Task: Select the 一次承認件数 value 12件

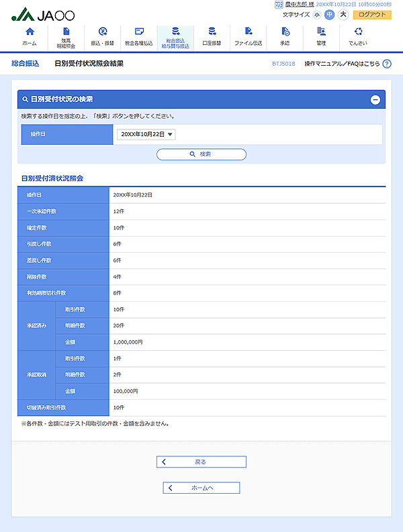Action: click(119, 211)
